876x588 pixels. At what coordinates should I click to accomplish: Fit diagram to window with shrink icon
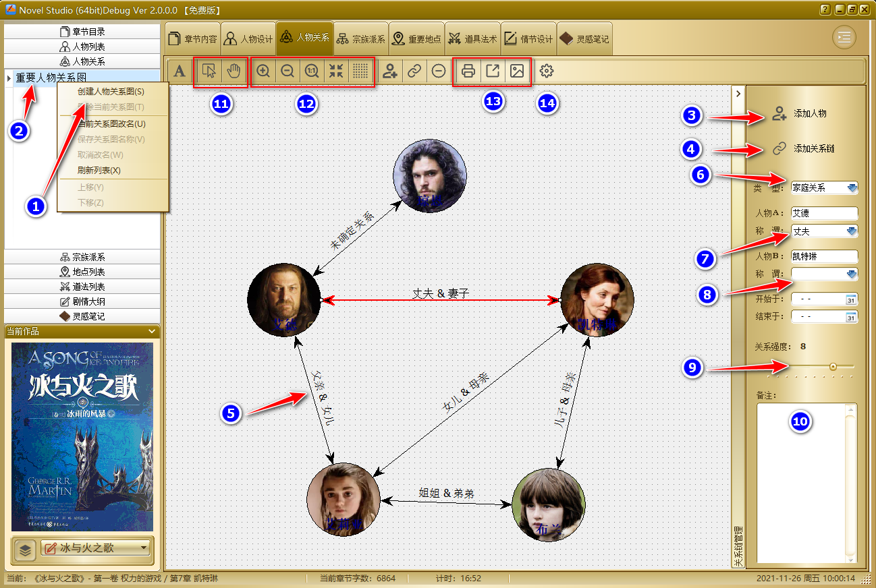(336, 71)
